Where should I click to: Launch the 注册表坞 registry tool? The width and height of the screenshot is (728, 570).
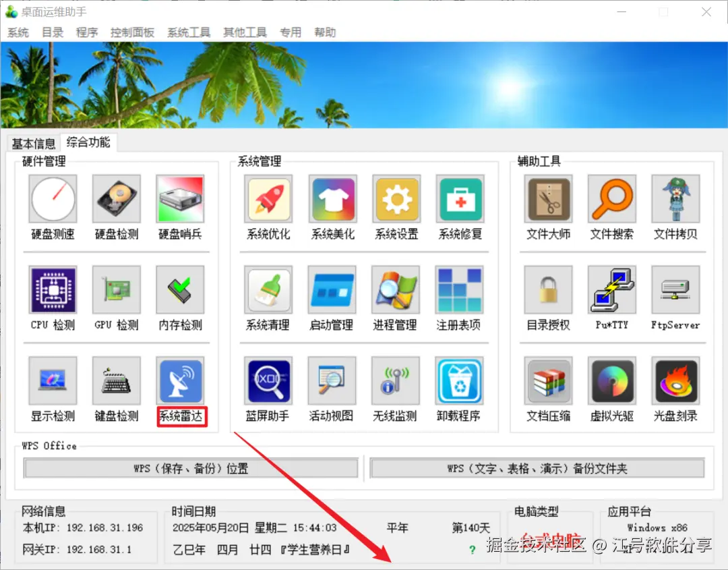(x=460, y=290)
